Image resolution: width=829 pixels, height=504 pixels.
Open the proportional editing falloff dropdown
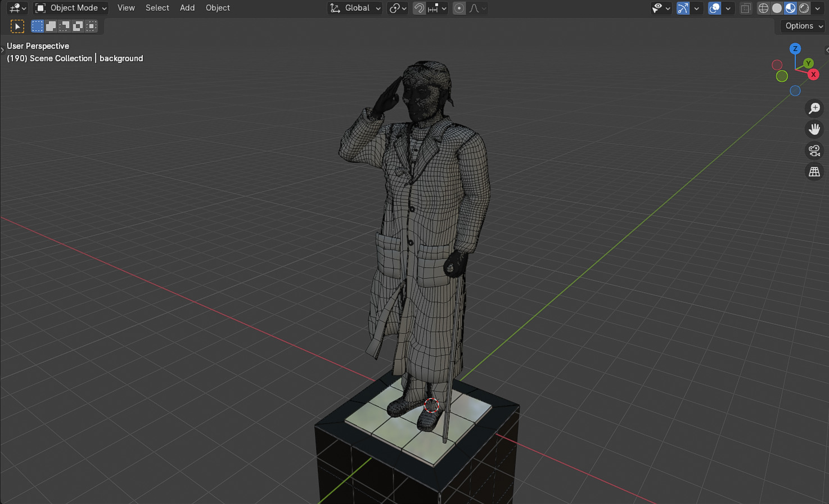tap(477, 8)
